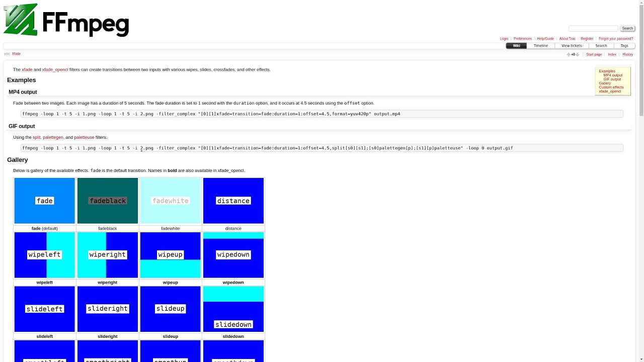The image size is (644, 362).
Task: Jump to xfade_opencl in the contents box
Action: click(x=610, y=92)
